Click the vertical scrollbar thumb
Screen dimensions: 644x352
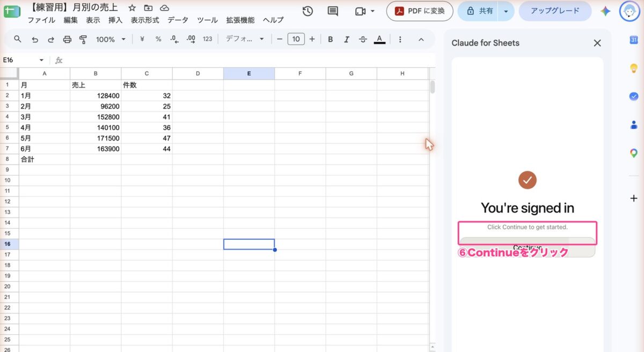click(433, 87)
